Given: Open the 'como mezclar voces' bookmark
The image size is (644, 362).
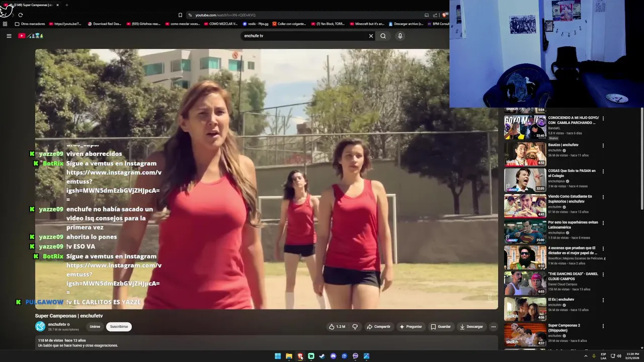Looking at the screenshot, I should coord(182,24).
